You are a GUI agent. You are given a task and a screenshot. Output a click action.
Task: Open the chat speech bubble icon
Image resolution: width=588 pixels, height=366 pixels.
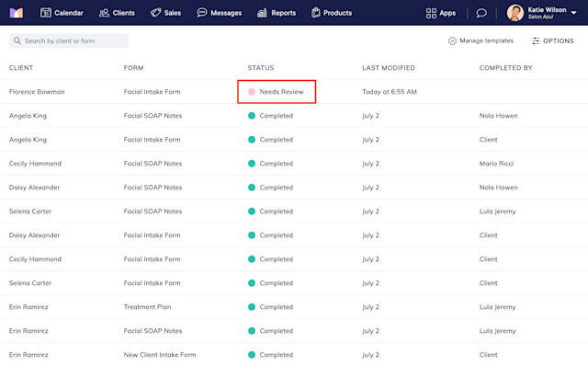pos(481,13)
